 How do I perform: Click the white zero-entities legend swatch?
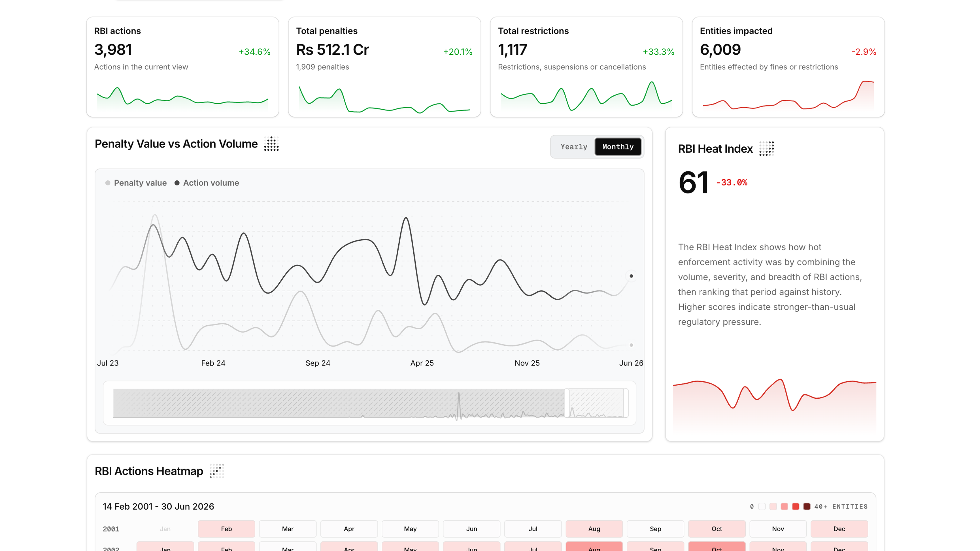(762, 507)
